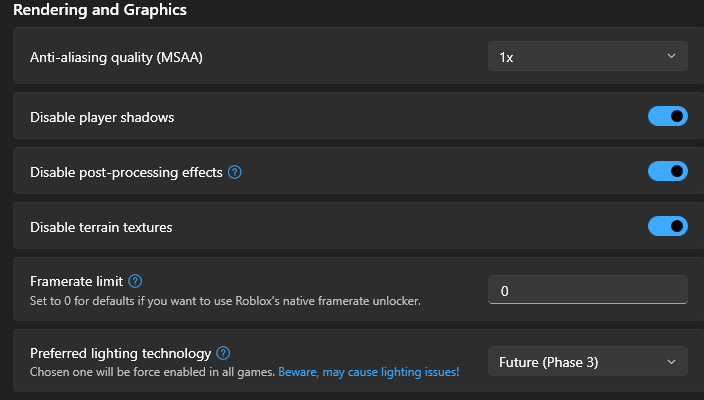The width and height of the screenshot is (704, 400).
Task: Expand the Future (Phase 3) lighting dropdown
Action: 587,362
